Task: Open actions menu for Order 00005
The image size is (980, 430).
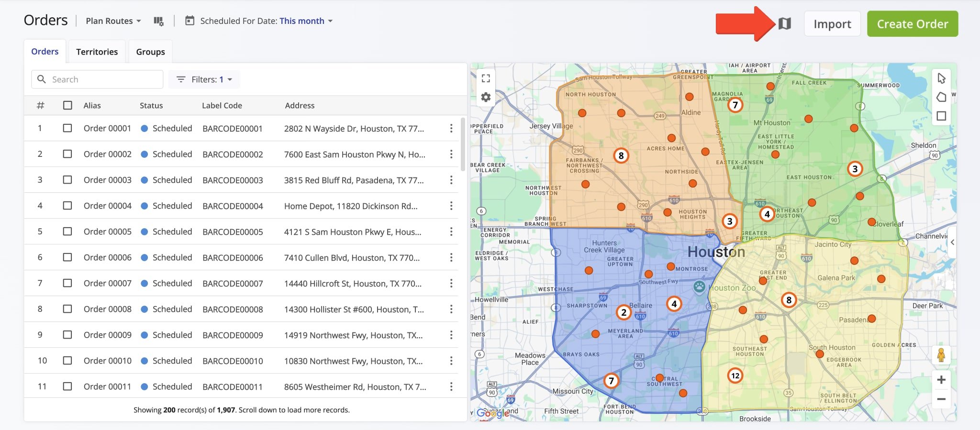Action: (451, 232)
